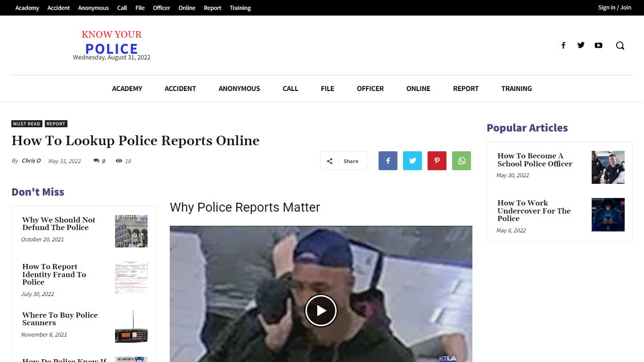
Task: Click the Share button beside social icons
Action: (x=344, y=161)
